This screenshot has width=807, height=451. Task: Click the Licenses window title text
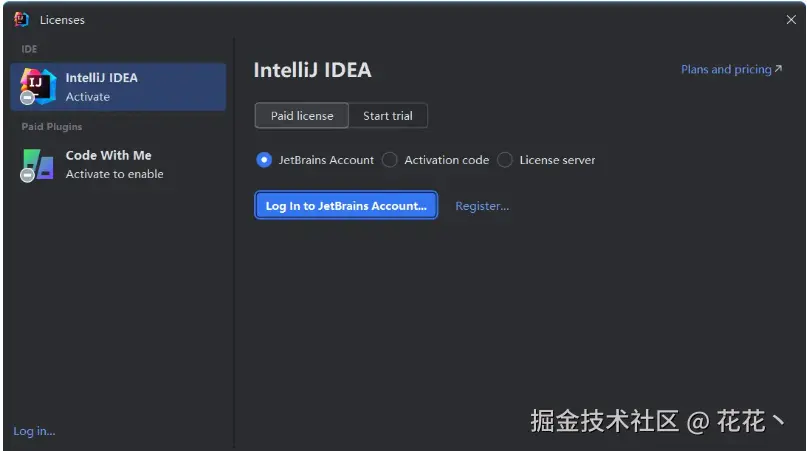(62, 20)
